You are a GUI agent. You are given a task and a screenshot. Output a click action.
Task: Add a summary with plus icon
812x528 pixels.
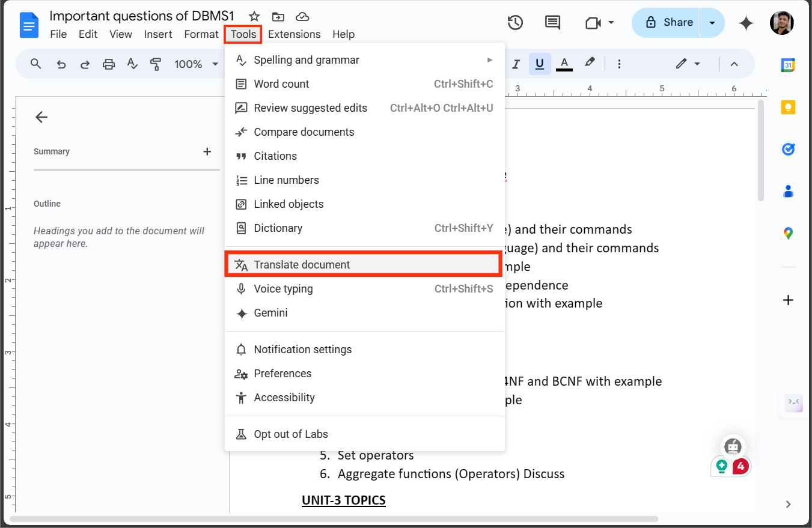point(207,151)
